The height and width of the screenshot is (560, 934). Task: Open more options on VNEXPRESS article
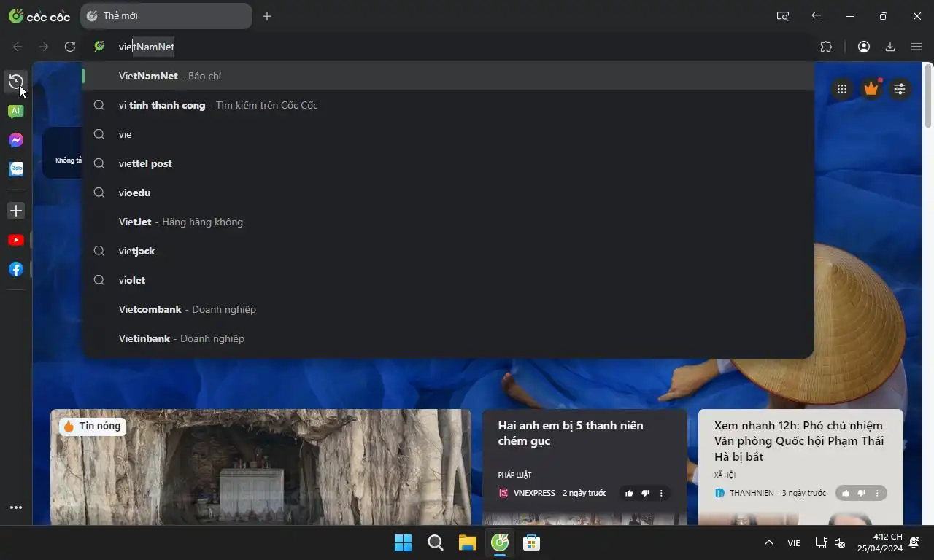[661, 494]
